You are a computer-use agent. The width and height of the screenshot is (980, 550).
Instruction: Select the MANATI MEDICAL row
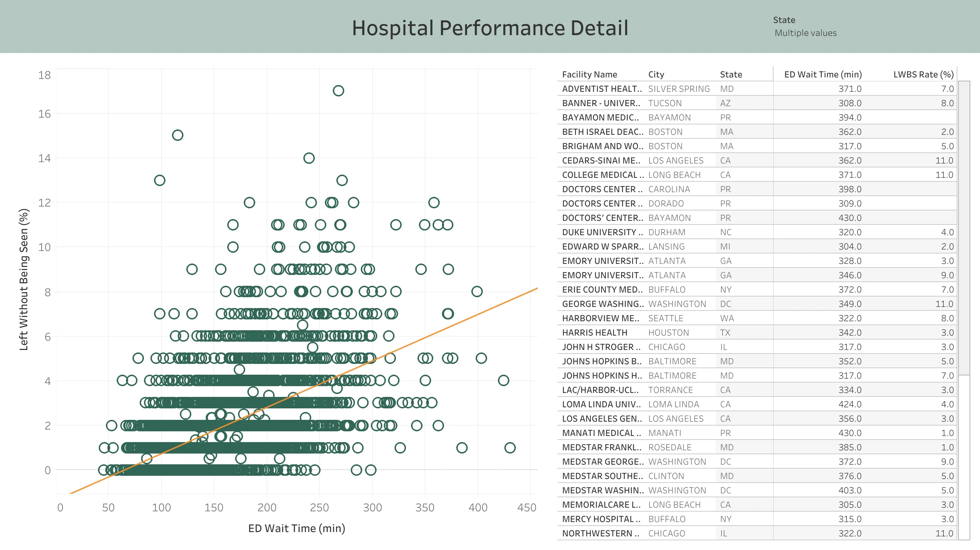pyautogui.click(x=647, y=433)
